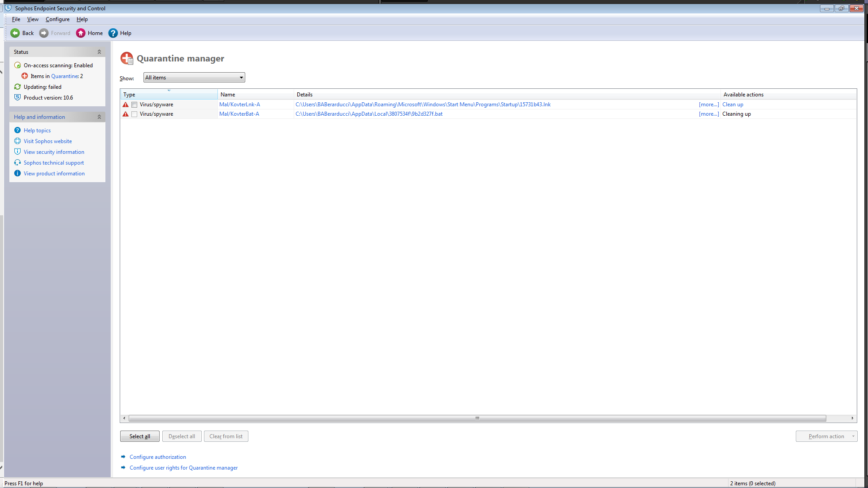The image size is (868, 488).
Task: Click the green Back arrow icon
Action: 15,33
